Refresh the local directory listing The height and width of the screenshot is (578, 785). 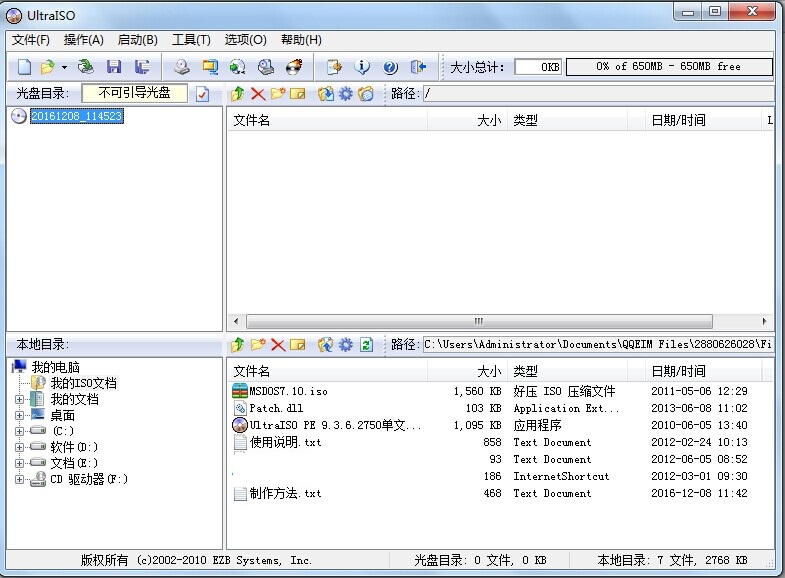pos(366,345)
